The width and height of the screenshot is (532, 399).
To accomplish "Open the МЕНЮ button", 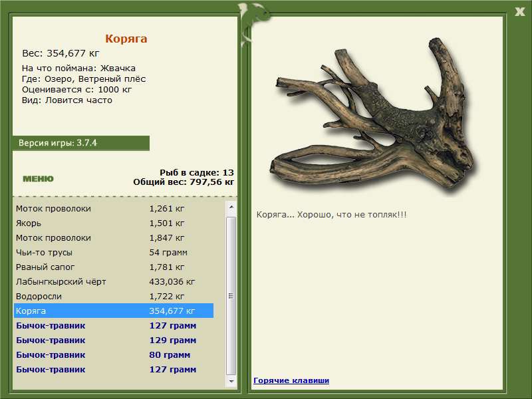I will 38,179.
